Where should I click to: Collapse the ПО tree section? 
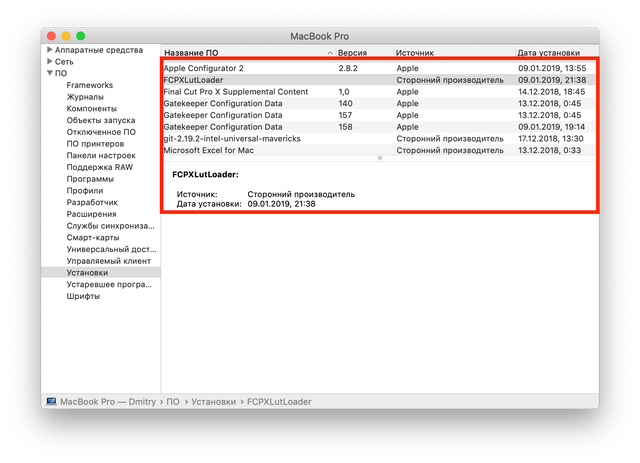point(49,73)
